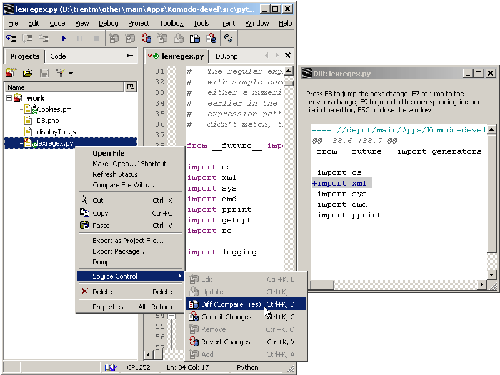Viewport: 500px width, 375px height.
Task: Open the Edit menu
Action: (x=34, y=23)
